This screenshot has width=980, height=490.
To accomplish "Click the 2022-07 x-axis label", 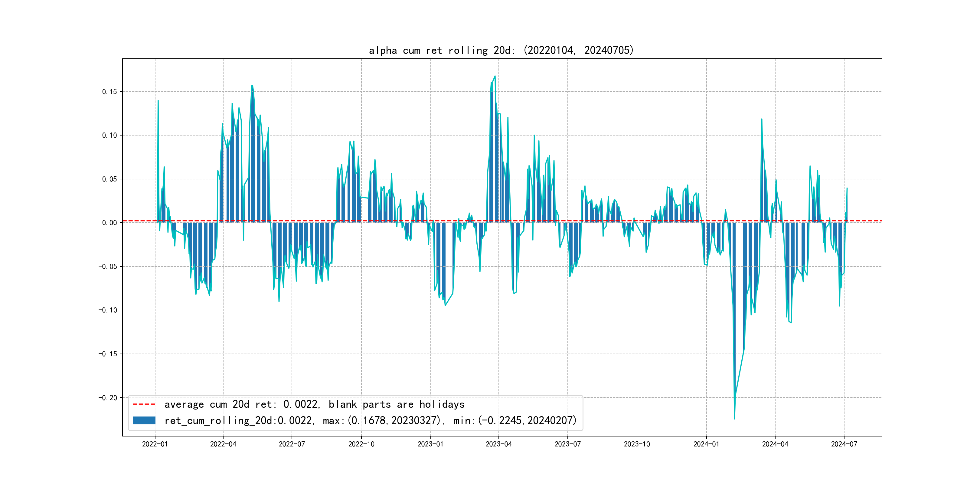I will pos(292,444).
